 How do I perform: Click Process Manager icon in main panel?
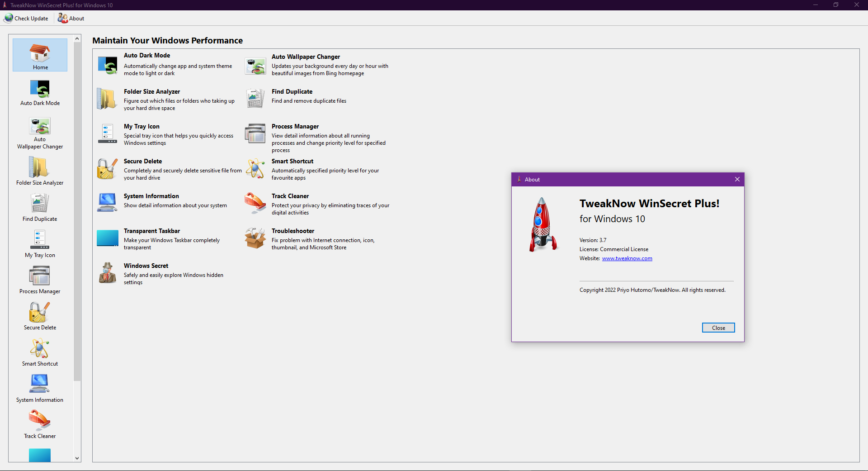coord(255,133)
